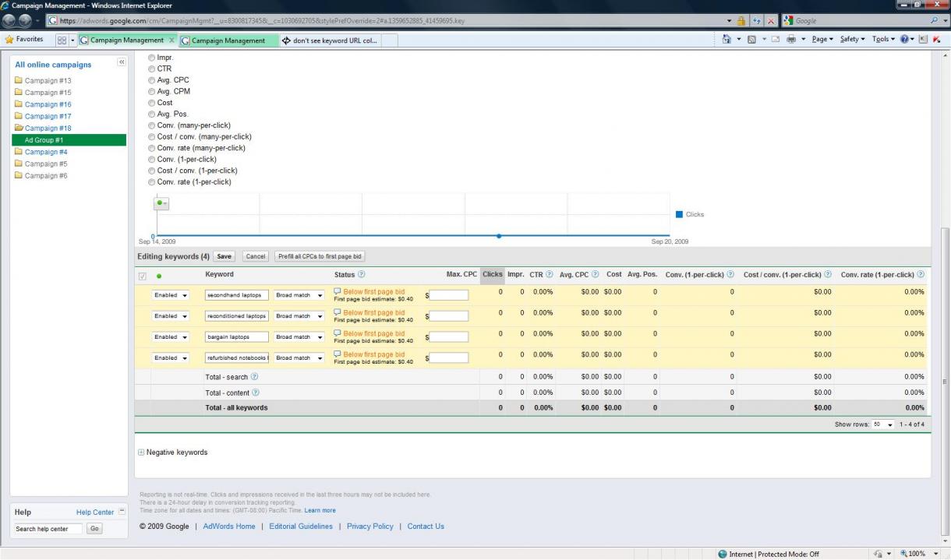Select the Impr. radio button
This screenshot has height=560, width=951.
coord(151,58)
